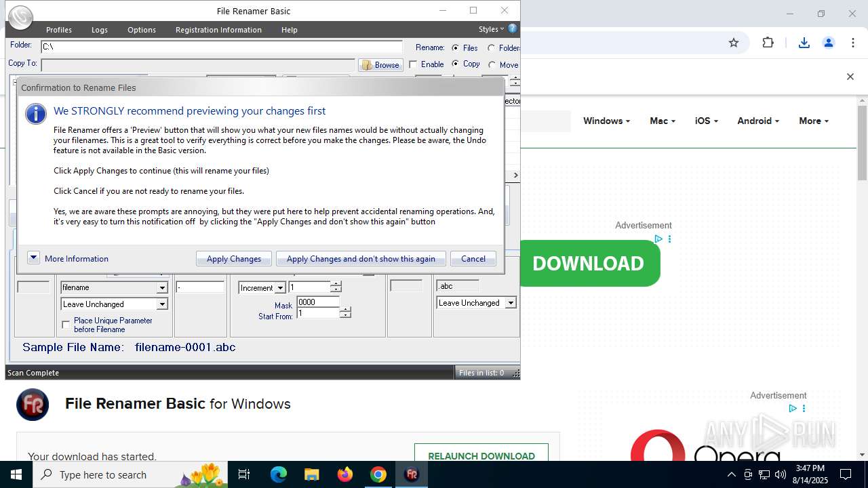Launch Microsoft Edge from taskbar
This screenshot has width=868, height=488.
click(279, 474)
